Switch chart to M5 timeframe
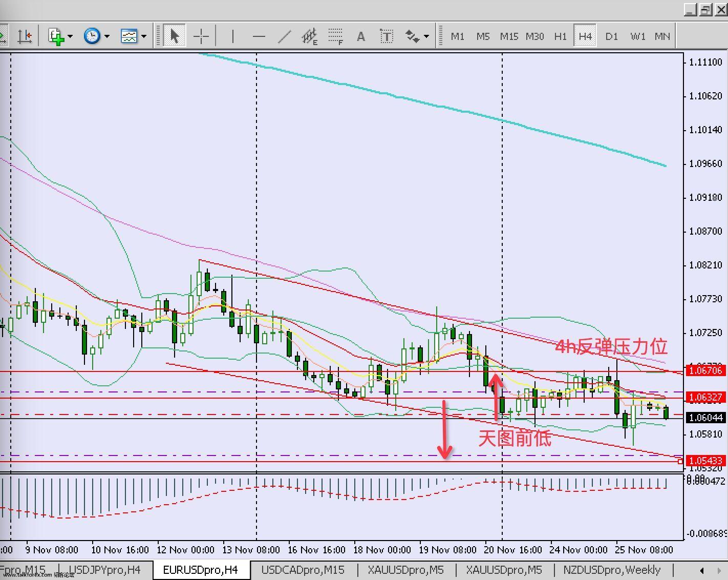Image resolution: width=728 pixels, height=580 pixels. click(483, 36)
